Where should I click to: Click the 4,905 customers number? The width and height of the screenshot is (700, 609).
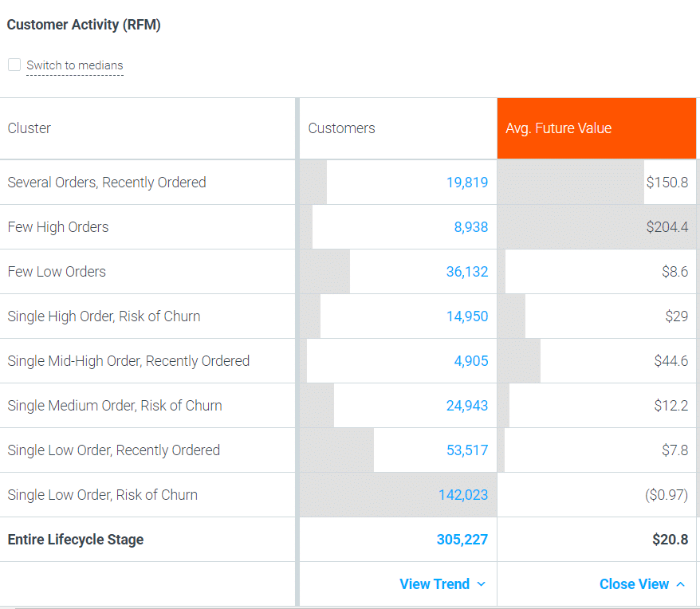tap(471, 361)
